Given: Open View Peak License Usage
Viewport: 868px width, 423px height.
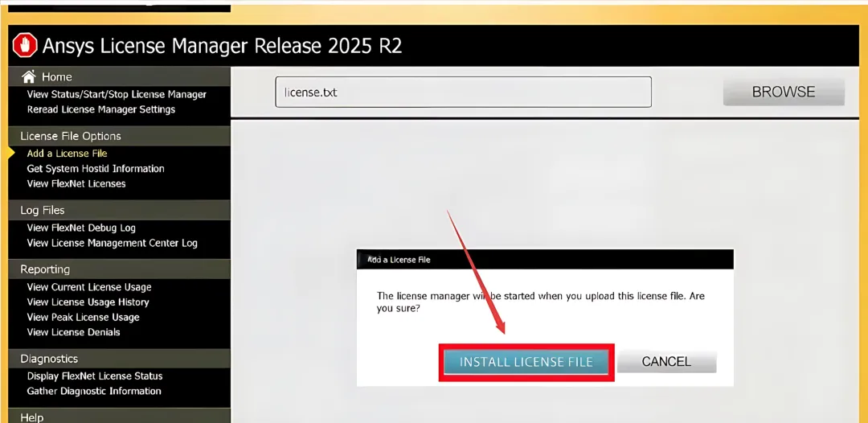Looking at the screenshot, I should point(83,317).
